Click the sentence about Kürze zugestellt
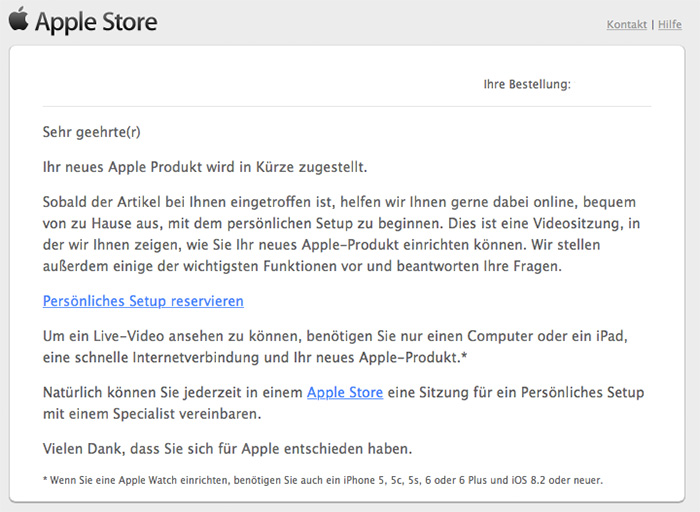Screen dimensions: 700x512 [x=205, y=167]
